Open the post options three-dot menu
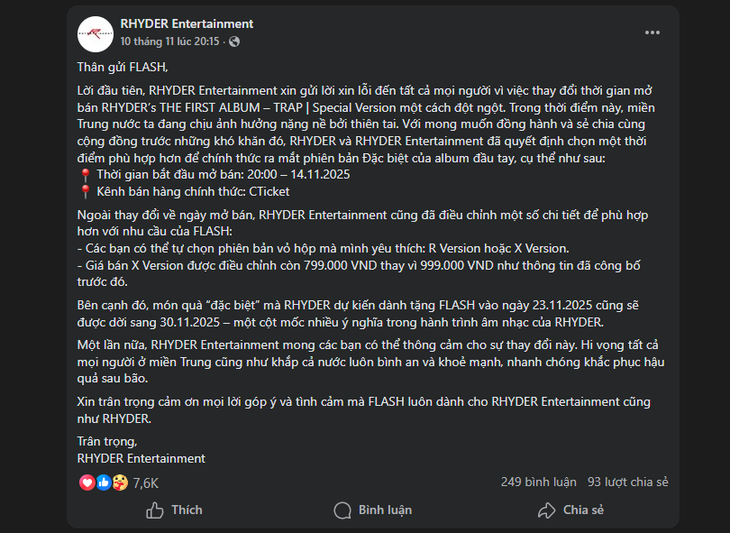Viewport: 730px width, 533px height. pos(652,32)
